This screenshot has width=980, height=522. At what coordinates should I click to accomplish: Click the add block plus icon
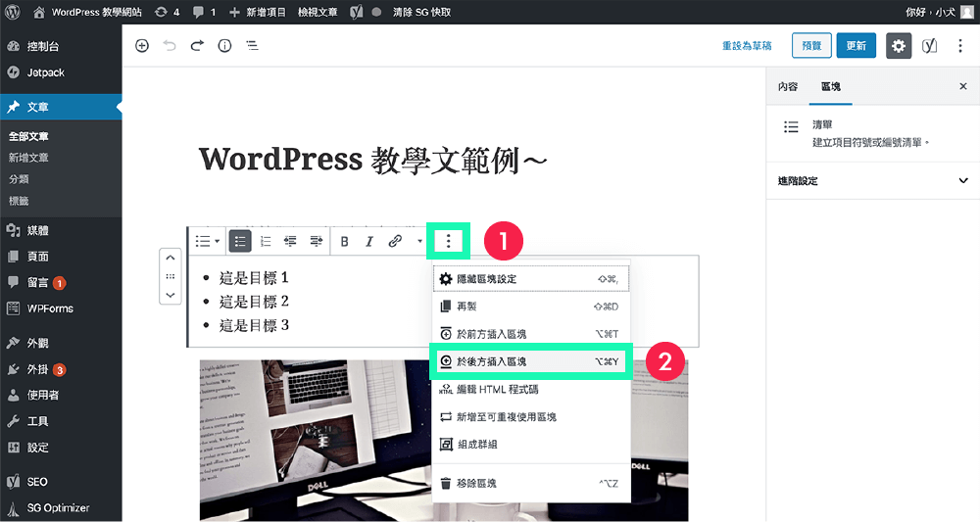coord(142,46)
